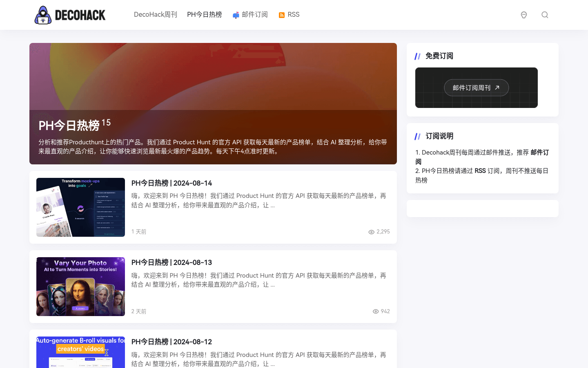The height and width of the screenshot is (368, 588).
Task: Click the arrow icon on 邮件订阅周刊 button
Action: click(x=497, y=88)
